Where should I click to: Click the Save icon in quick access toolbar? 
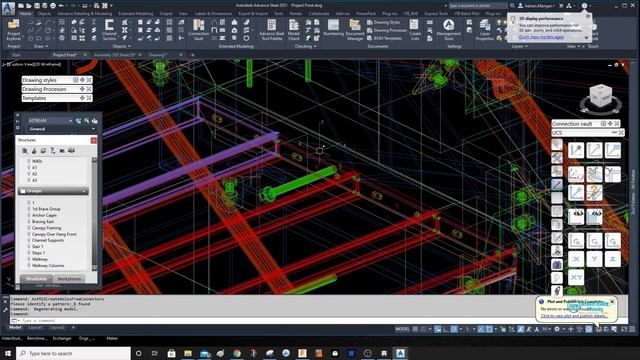click(37, 6)
